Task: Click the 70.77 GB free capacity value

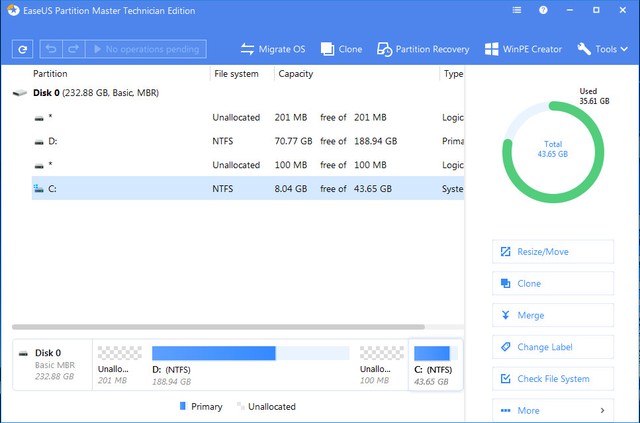Action: 293,141
